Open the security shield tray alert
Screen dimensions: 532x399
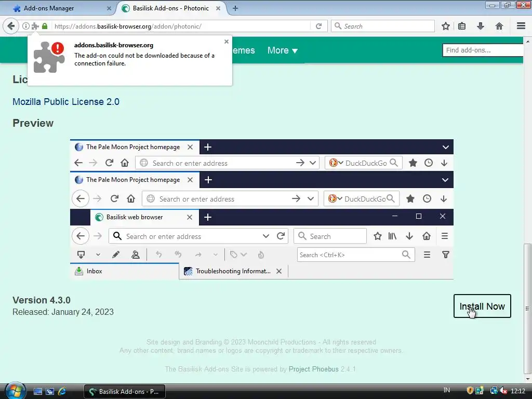point(470,391)
